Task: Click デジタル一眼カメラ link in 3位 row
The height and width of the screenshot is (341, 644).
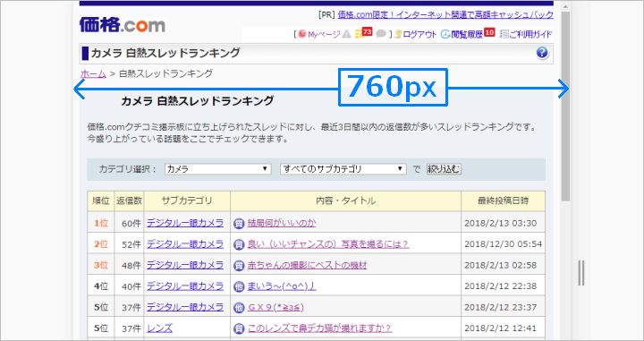Action: click(x=185, y=265)
